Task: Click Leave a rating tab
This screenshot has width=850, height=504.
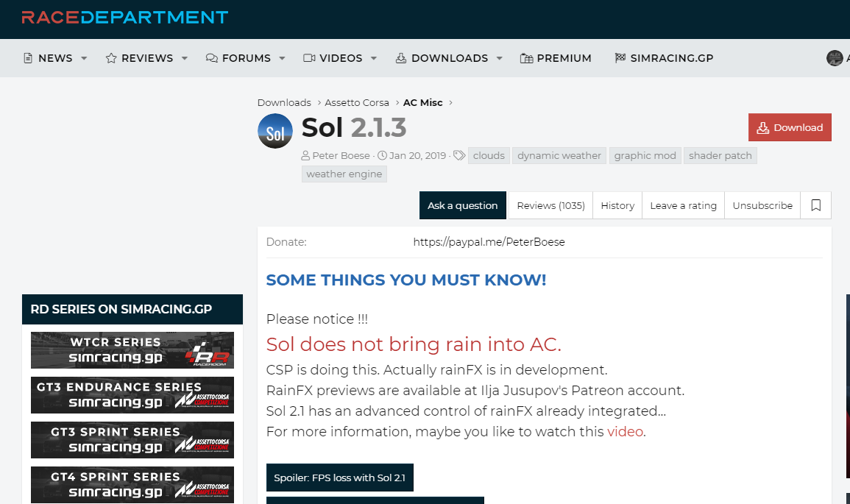Action: point(683,205)
